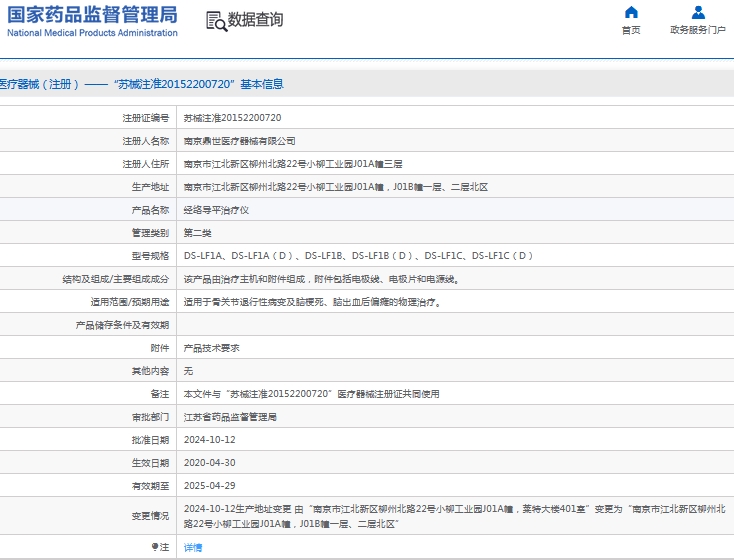Click the 有效期至 row label
This screenshot has height=560, width=734.
pos(150,486)
